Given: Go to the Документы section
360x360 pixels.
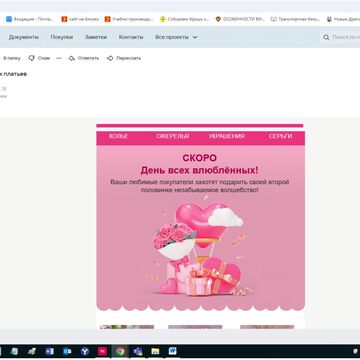Looking at the screenshot, I should pyautogui.click(x=24, y=37).
